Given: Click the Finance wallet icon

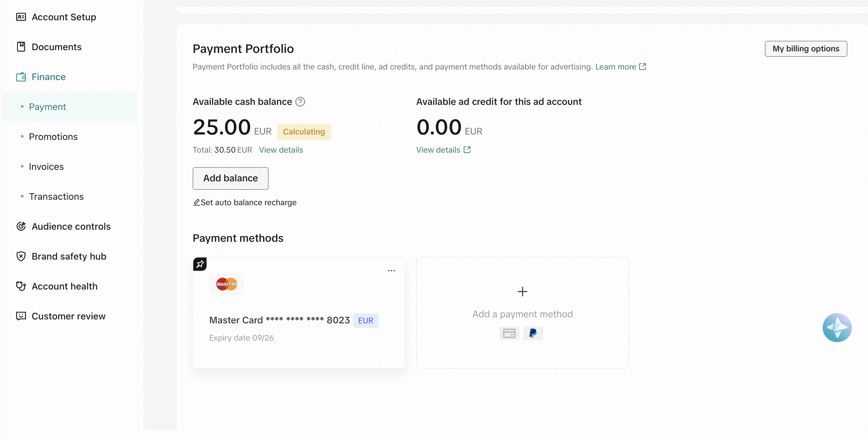Looking at the screenshot, I should 21,77.
